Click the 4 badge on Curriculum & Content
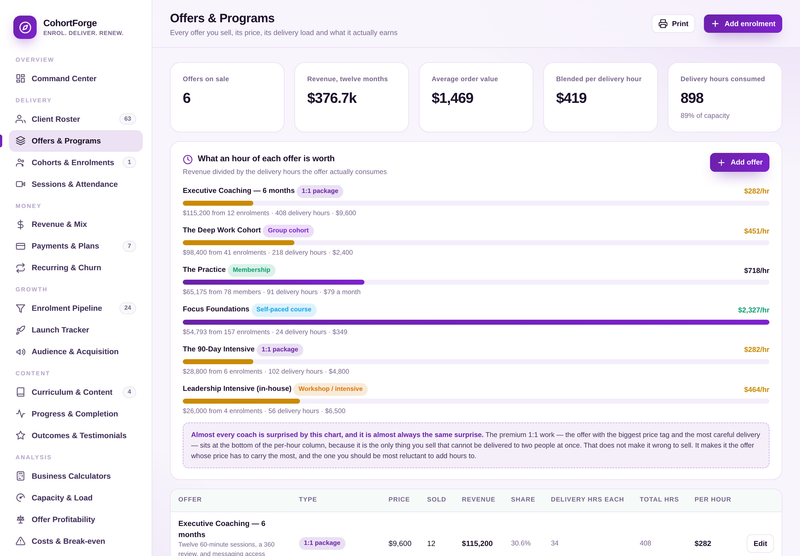 pyautogui.click(x=129, y=392)
